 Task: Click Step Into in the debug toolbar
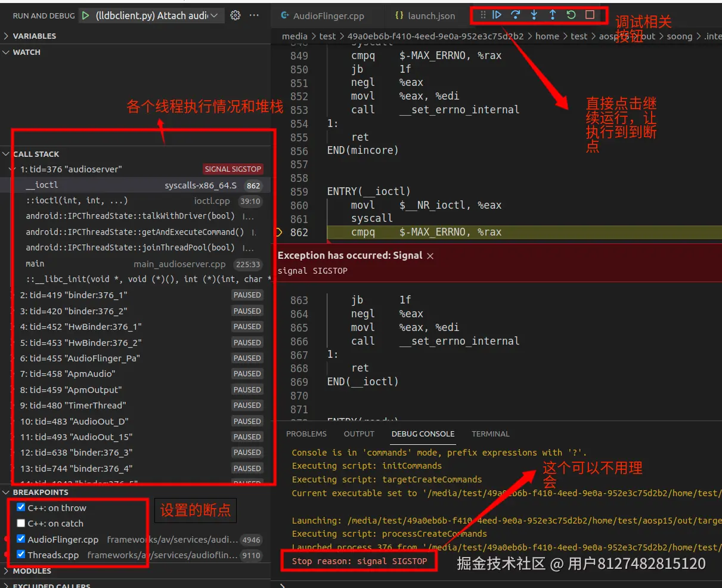point(534,15)
